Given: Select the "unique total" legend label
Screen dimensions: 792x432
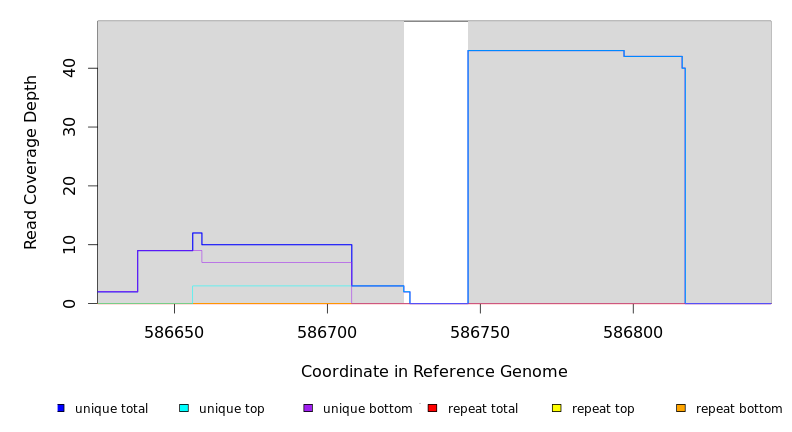Looking at the screenshot, I should coord(111,409).
